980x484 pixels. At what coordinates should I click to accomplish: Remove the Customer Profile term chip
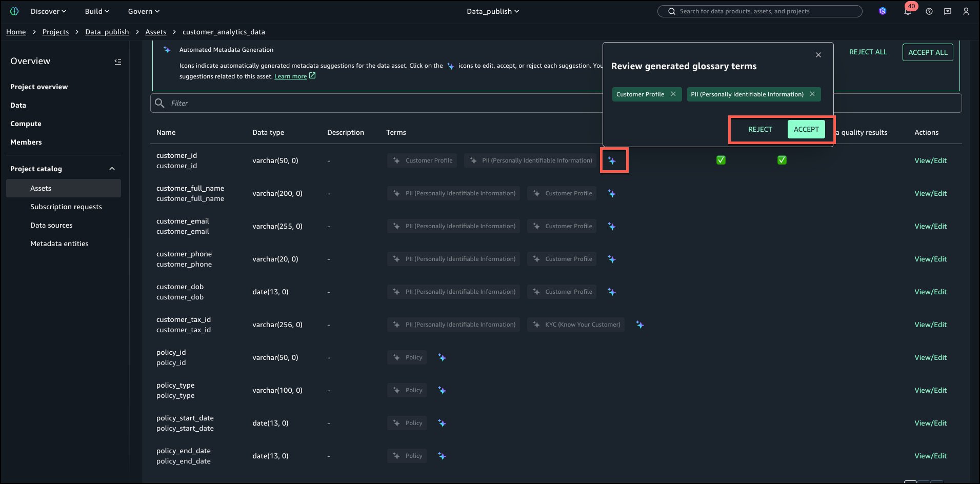673,94
